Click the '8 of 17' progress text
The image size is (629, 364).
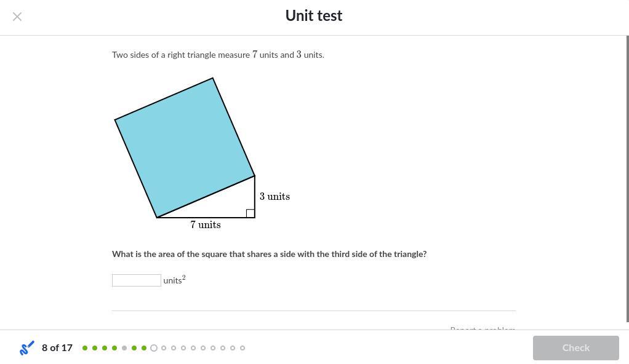click(x=57, y=348)
